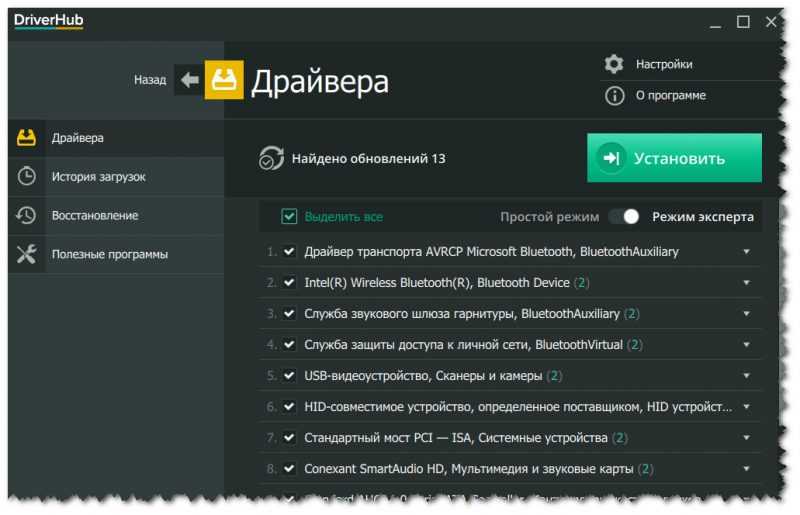The height and width of the screenshot is (515, 800).
Task: Click the yellow Drivers header icon
Action: pyautogui.click(x=224, y=80)
